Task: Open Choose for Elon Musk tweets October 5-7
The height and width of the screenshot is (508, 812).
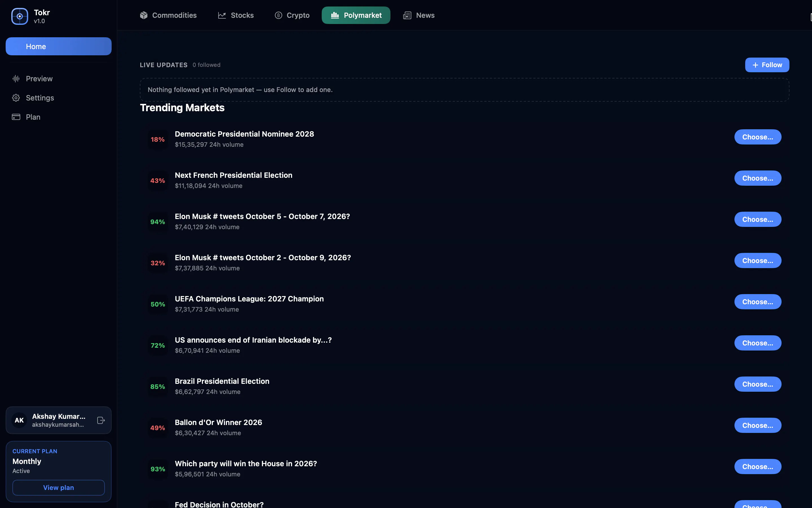Action: 758,219
